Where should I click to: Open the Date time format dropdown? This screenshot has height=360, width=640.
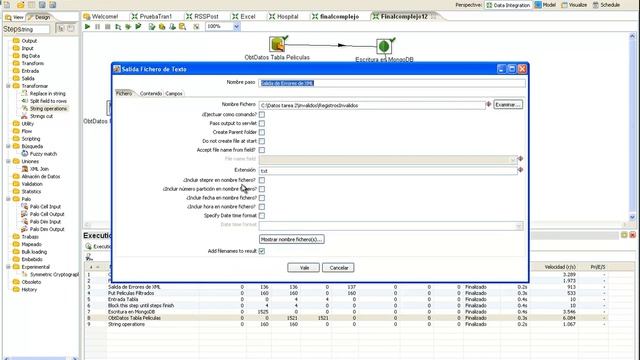[519, 226]
